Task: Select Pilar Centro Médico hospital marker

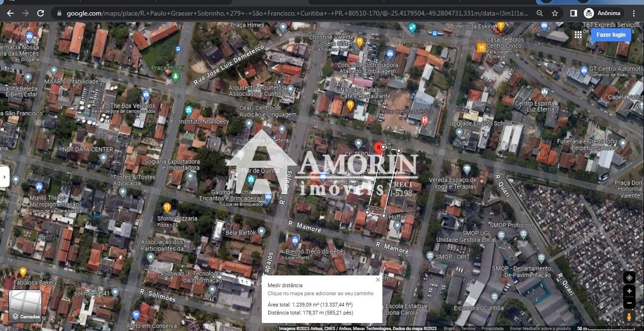Action: (424, 121)
